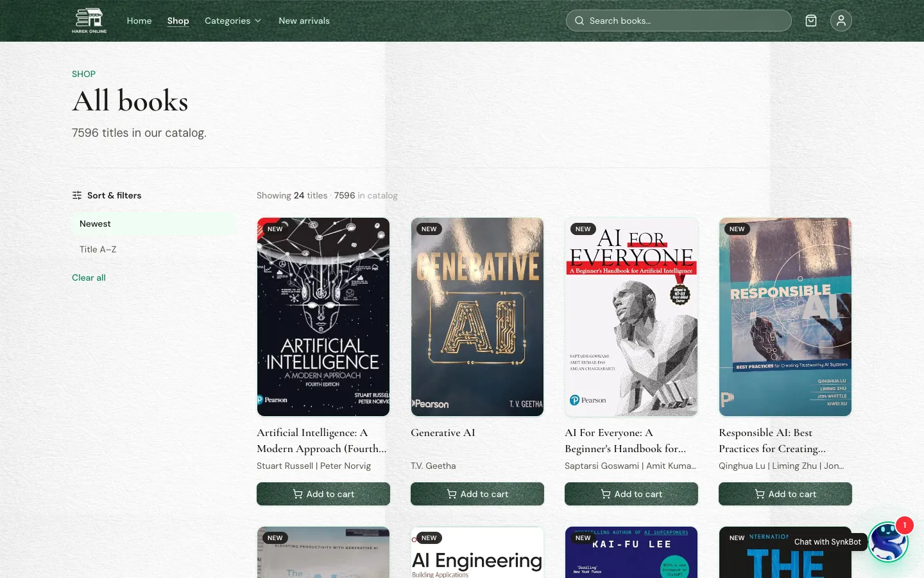This screenshot has height=578, width=924.
Task: Add Responsible AI to cart
Action: 785,494
